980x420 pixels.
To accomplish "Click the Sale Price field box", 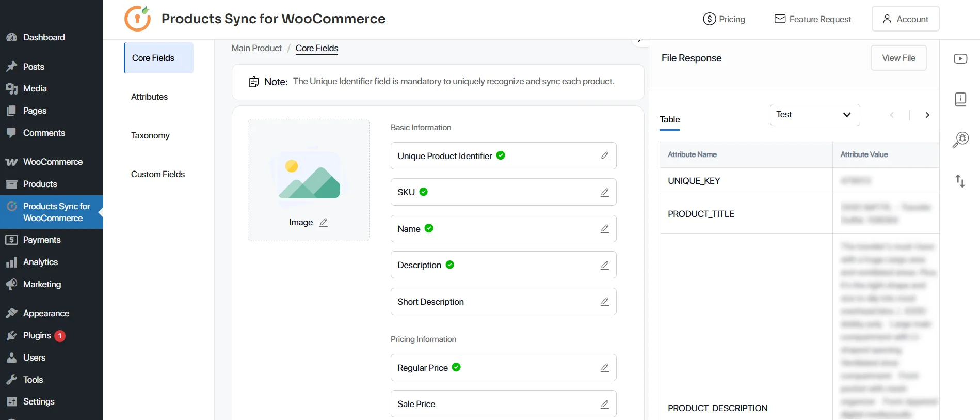I will (503, 404).
